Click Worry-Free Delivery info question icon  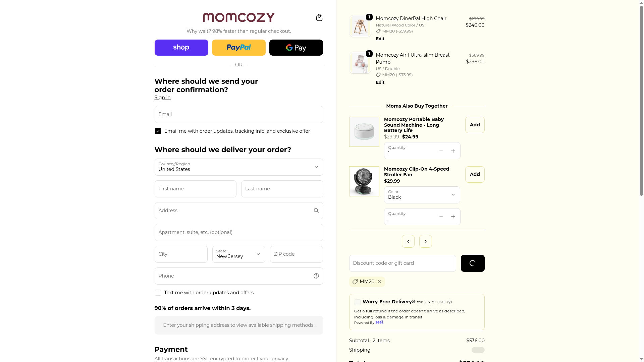[449, 302]
